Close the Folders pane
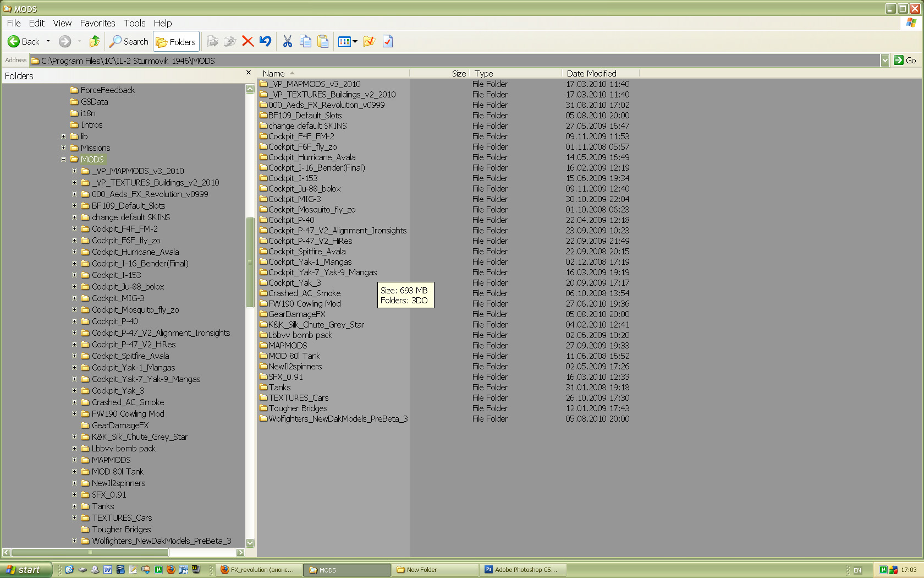The height and width of the screenshot is (578, 924). pos(249,73)
